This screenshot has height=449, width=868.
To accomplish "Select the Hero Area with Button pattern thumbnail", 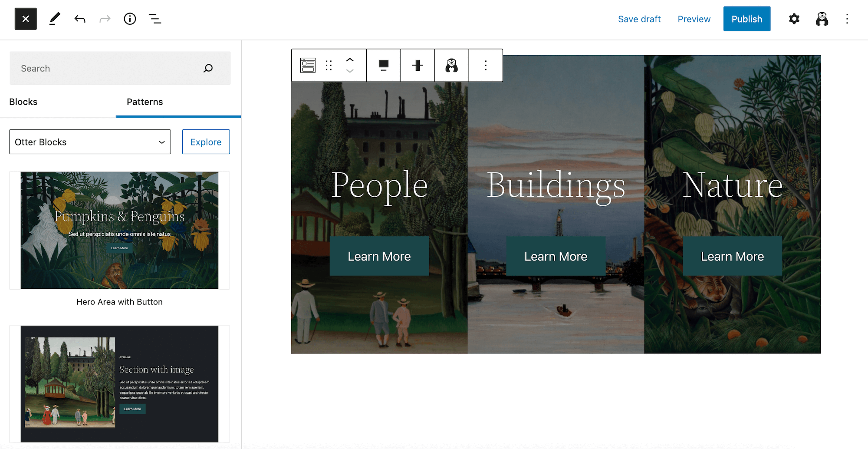I will click(x=119, y=231).
